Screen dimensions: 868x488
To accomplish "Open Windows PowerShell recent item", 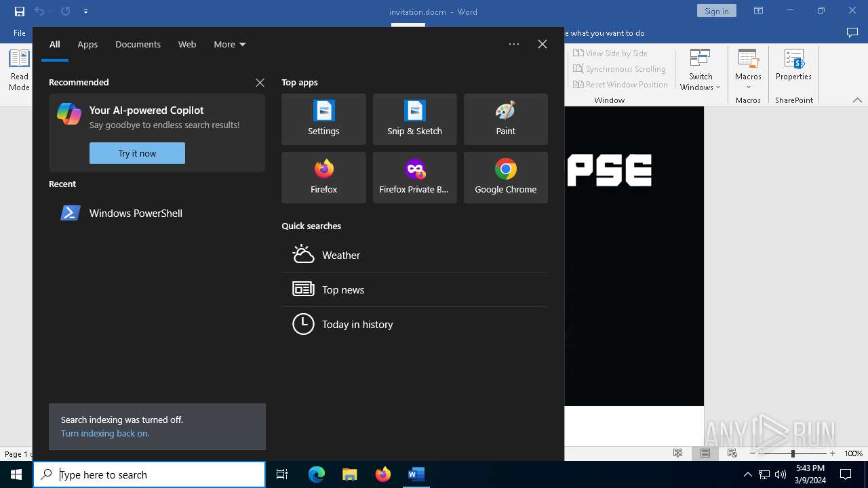I will coord(157,213).
